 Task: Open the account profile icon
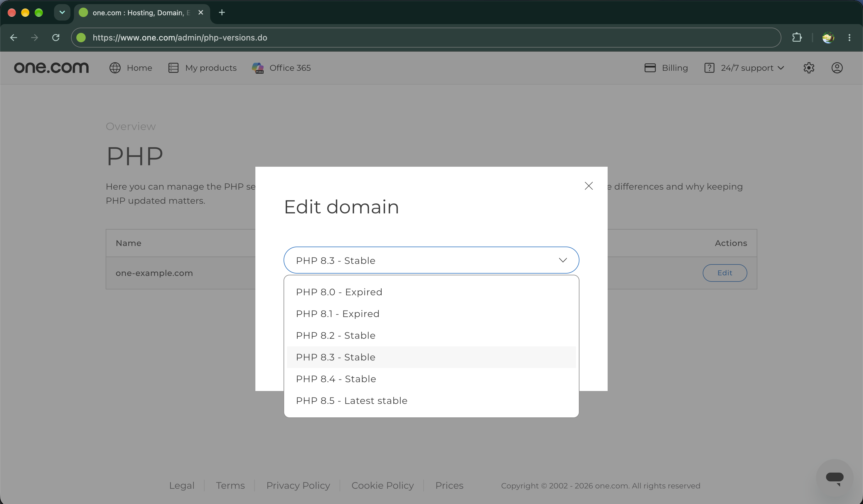tap(837, 68)
